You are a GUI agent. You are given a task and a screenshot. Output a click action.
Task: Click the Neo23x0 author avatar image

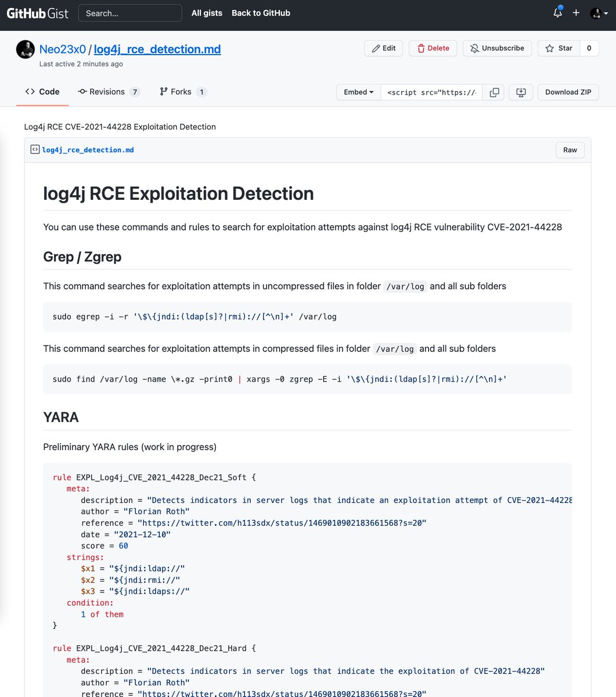(26, 49)
